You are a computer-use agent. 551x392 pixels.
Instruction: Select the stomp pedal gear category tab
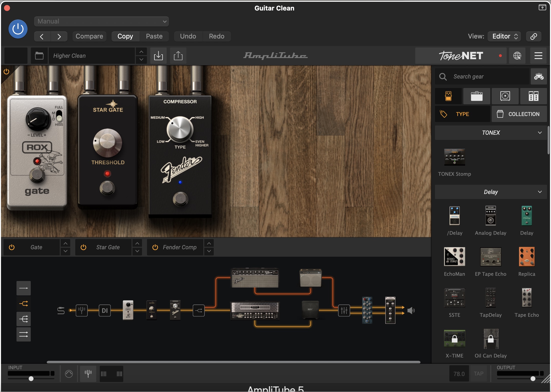tap(448, 96)
